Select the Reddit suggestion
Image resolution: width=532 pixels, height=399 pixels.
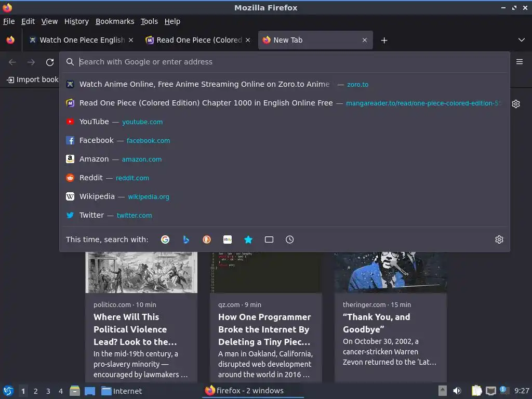pos(284,178)
